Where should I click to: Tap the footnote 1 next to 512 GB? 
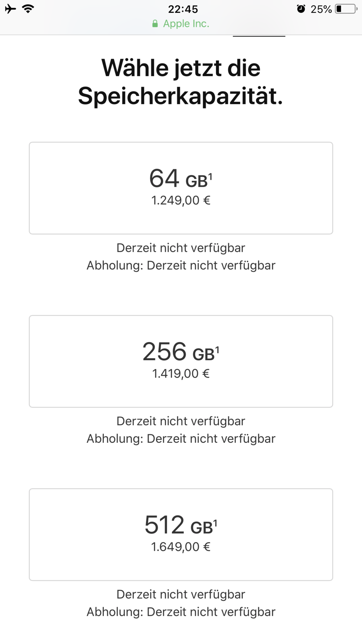(x=215, y=523)
